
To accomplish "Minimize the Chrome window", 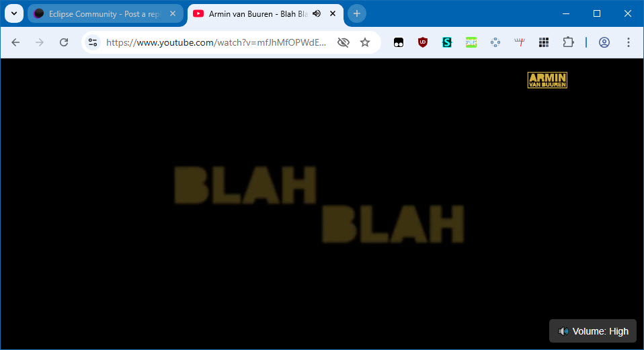I will (566, 13).
